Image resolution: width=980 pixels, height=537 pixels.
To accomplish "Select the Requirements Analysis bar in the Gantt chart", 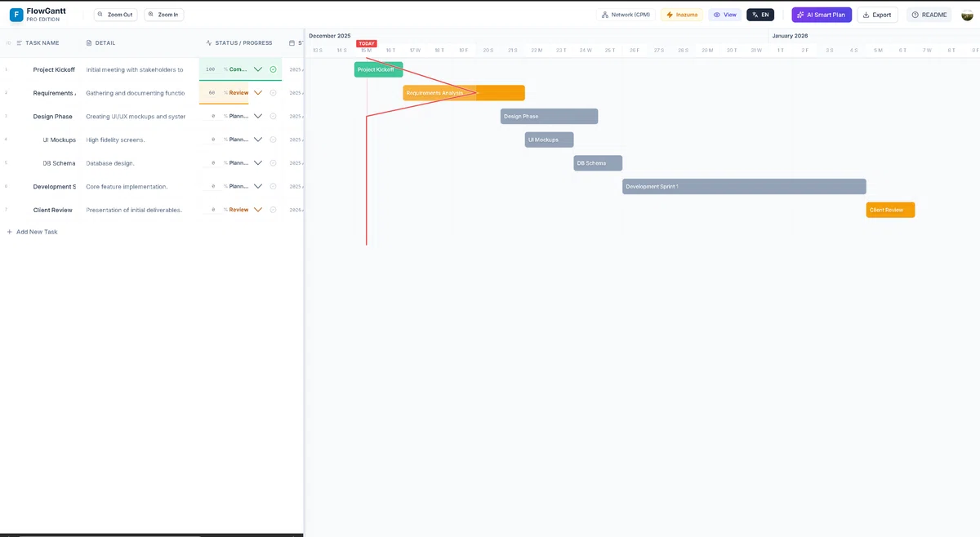I will point(464,93).
